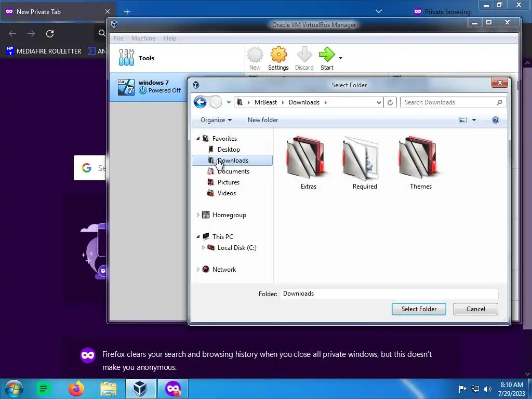Image resolution: width=532 pixels, height=399 pixels.
Task: Open a new Firefox tab with plus
Action: [127, 12]
